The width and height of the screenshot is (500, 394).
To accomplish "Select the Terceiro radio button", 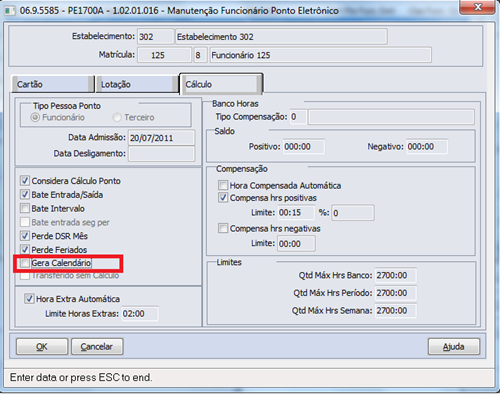I will click(117, 117).
